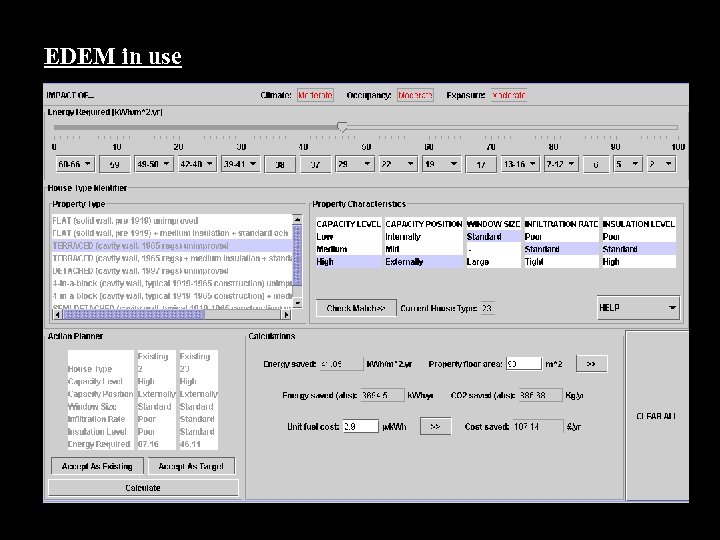Viewport: 720px width, 540px height.
Task: Open the 22 house type dropdown
Action: click(x=398, y=164)
